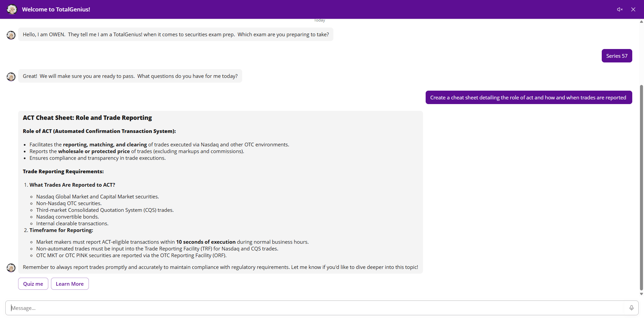The height and width of the screenshot is (327, 644).
Task: Click the OWEN greeting message bubble
Action: [176, 35]
